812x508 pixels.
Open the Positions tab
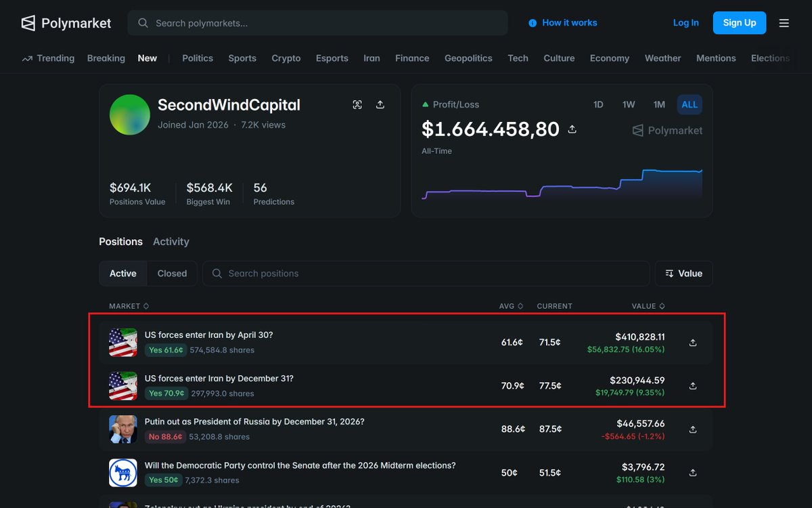pyautogui.click(x=120, y=242)
